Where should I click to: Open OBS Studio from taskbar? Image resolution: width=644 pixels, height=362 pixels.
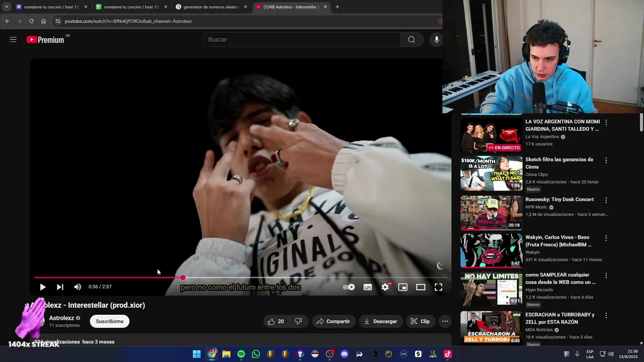click(330, 354)
